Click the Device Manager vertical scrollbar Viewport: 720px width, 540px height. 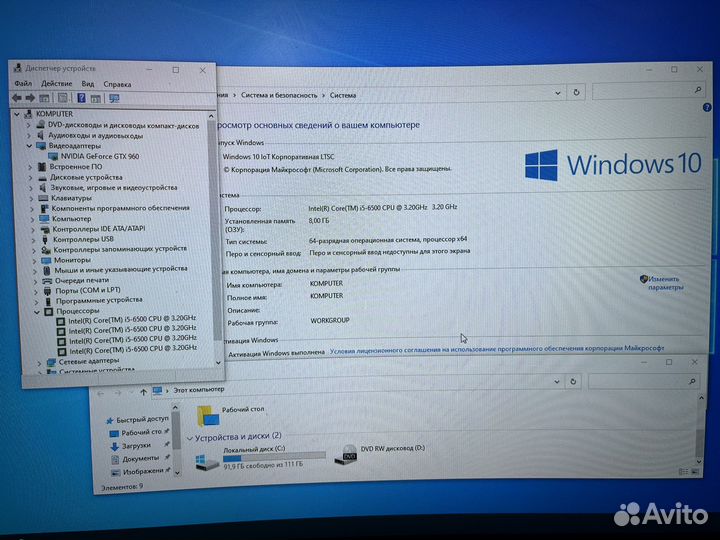(214, 231)
